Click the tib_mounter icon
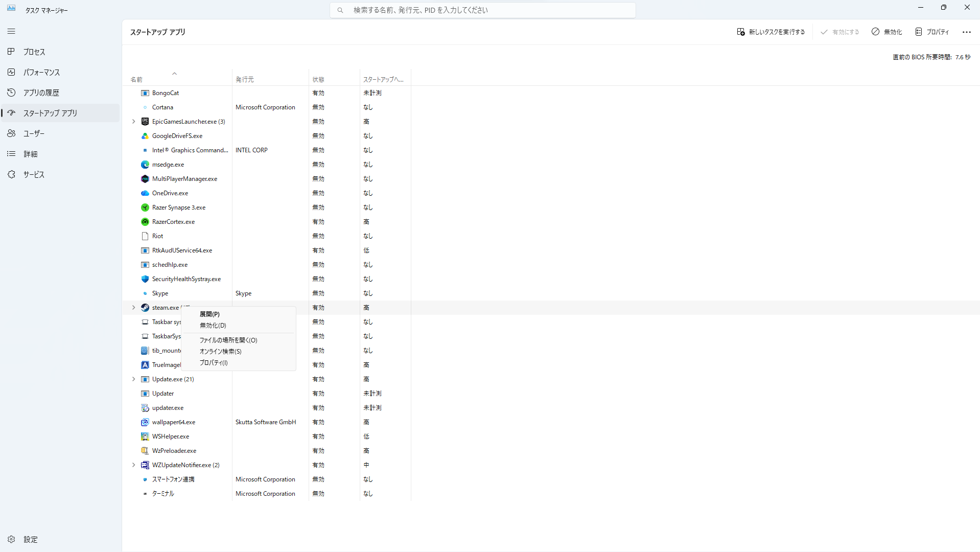This screenshot has height=552, width=980. coord(145,351)
